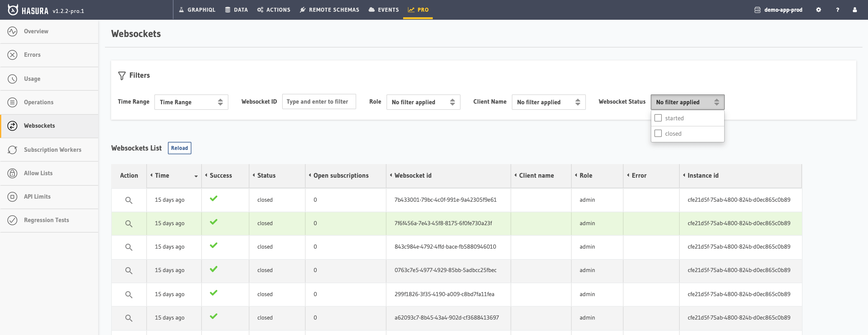Open details via magnifier on first websocket row
The width and height of the screenshot is (868, 335).
pyautogui.click(x=129, y=200)
